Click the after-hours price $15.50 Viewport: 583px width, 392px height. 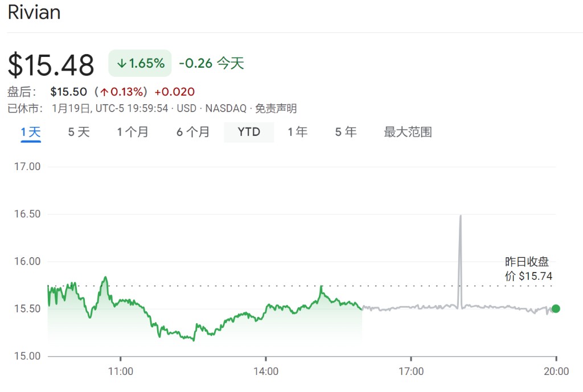68,92
